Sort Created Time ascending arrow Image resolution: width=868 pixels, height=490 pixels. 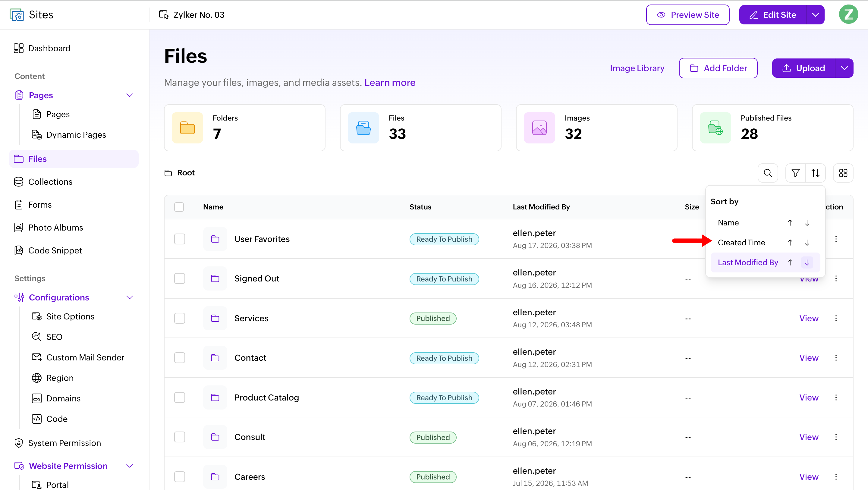click(x=790, y=243)
